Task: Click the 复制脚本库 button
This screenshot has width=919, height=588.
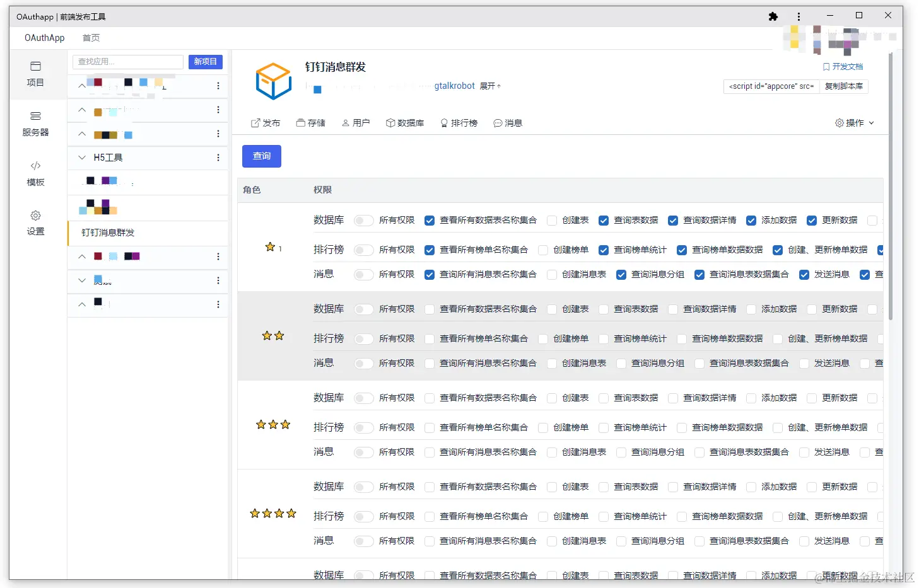Action: click(x=844, y=86)
